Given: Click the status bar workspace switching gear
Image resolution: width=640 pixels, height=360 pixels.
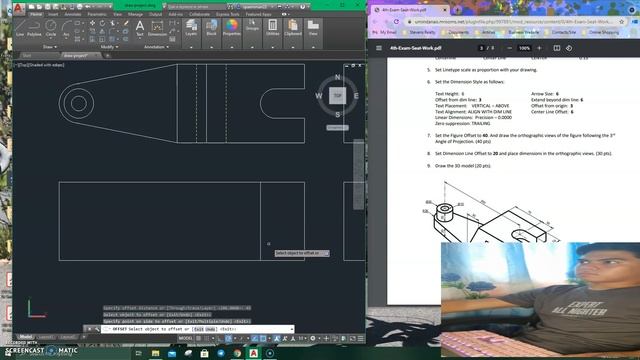Looking at the screenshot, I should coord(313,338).
